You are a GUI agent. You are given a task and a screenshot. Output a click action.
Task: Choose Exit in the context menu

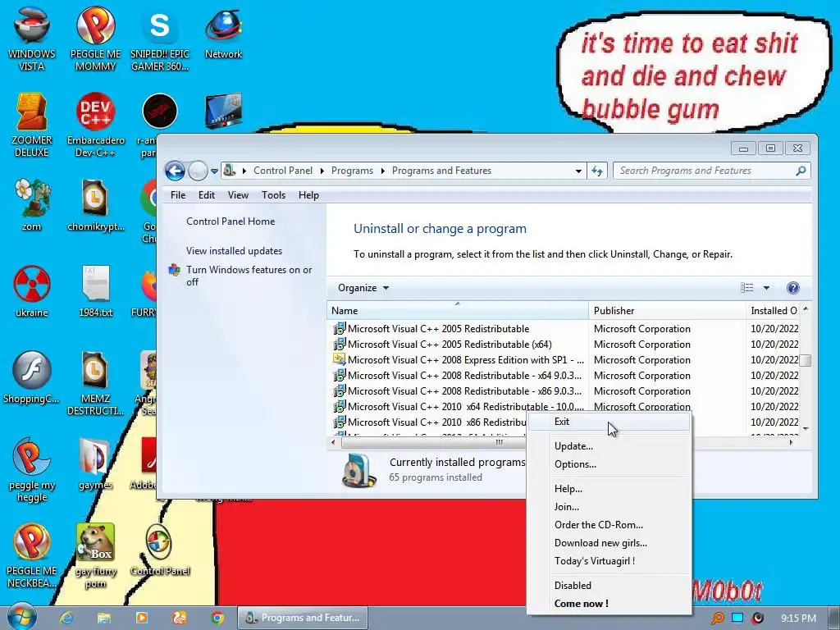pos(609,422)
